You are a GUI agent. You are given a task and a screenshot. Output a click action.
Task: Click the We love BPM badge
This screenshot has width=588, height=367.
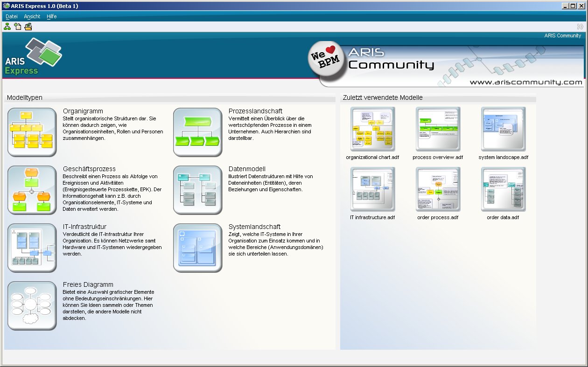coord(327,58)
